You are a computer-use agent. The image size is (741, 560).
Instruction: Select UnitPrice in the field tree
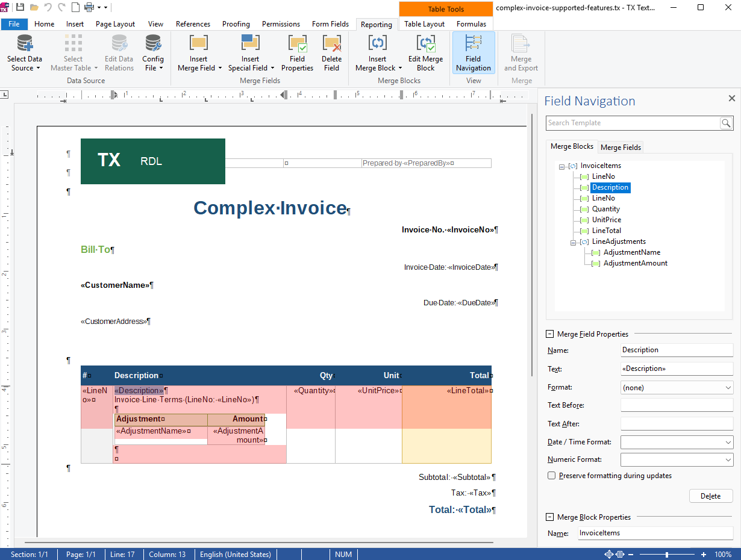pos(607,220)
